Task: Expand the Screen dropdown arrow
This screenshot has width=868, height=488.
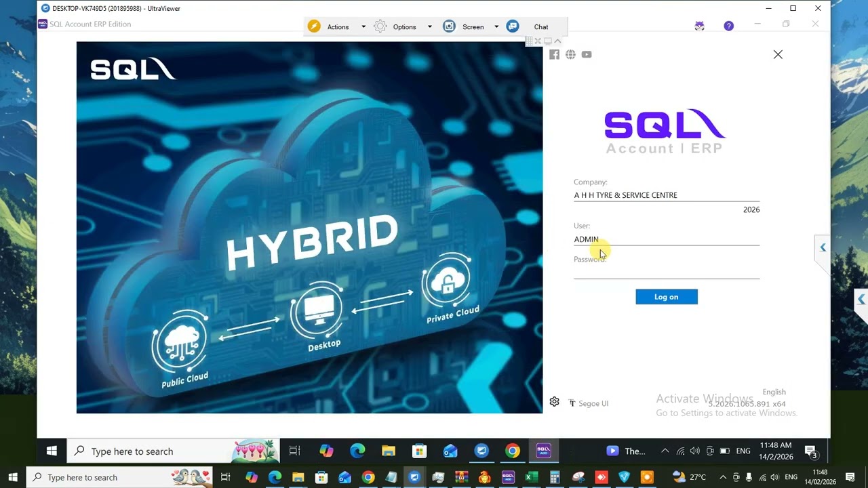Action: [x=496, y=27]
